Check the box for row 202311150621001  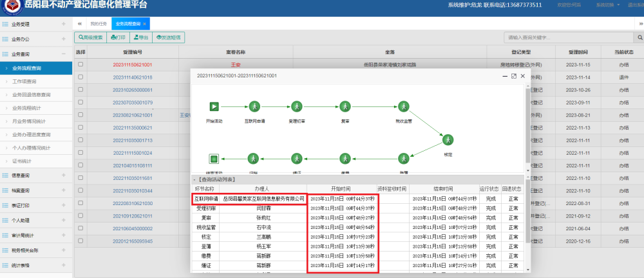(x=80, y=65)
